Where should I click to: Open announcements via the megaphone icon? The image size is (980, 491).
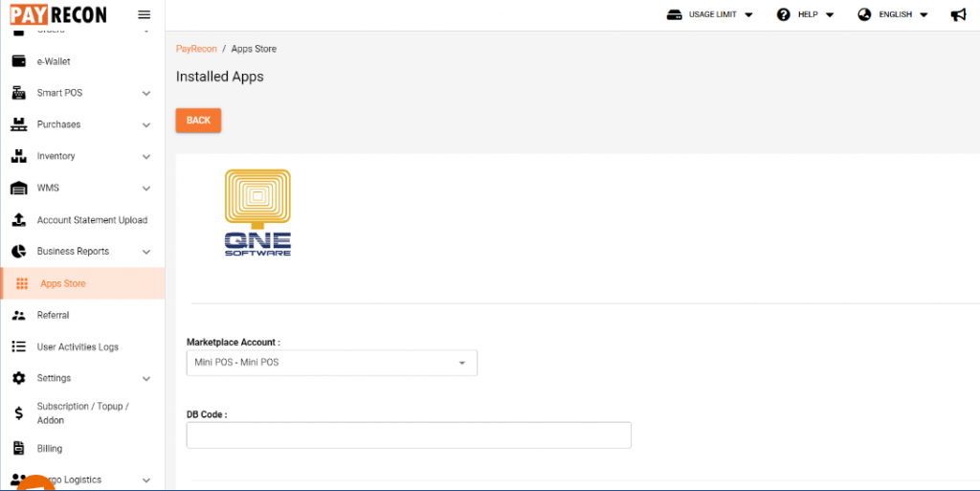point(958,15)
